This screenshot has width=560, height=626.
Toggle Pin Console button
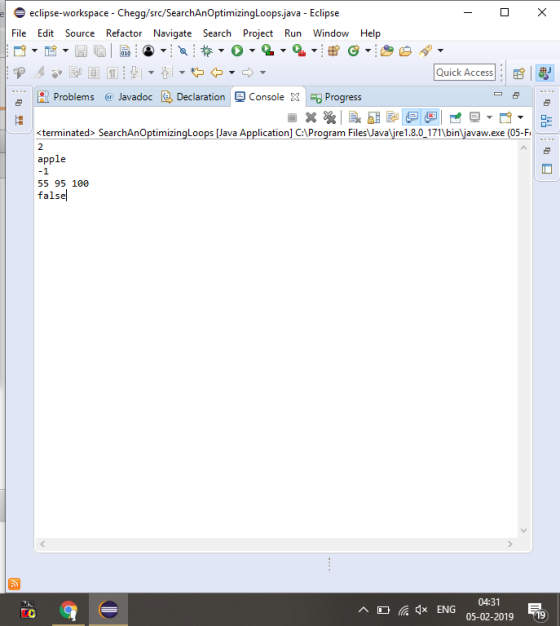455,117
